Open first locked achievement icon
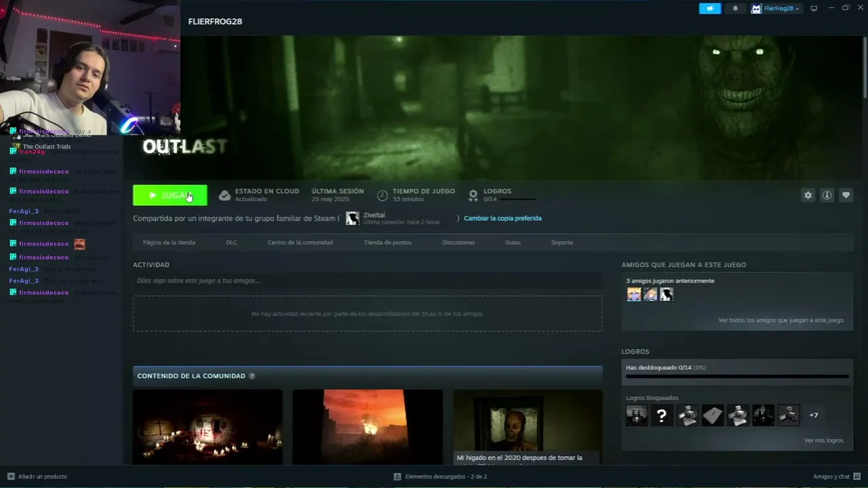This screenshot has height=488, width=868. click(x=637, y=415)
